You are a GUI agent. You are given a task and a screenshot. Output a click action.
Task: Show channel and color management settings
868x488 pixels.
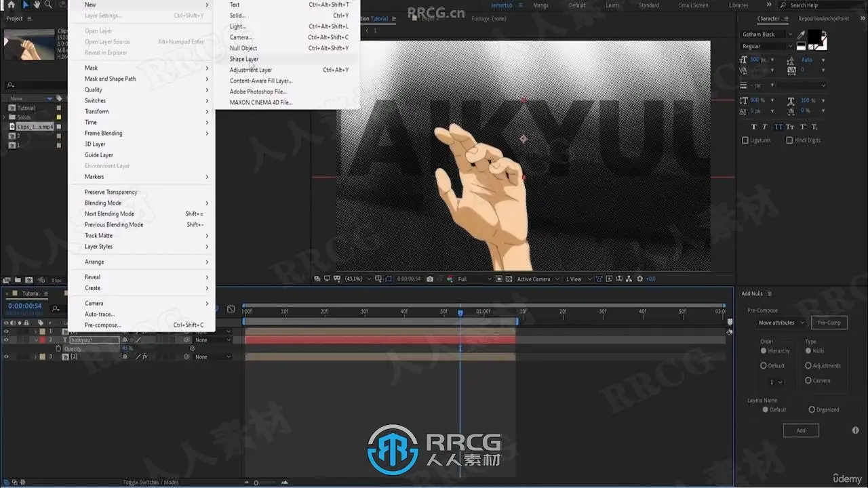(449, 279)
